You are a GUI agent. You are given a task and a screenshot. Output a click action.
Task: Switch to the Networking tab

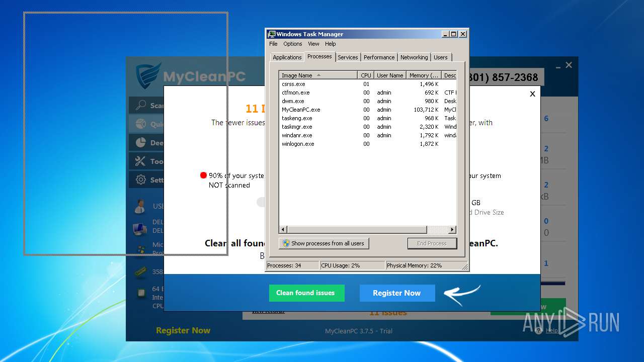(414, 57)
